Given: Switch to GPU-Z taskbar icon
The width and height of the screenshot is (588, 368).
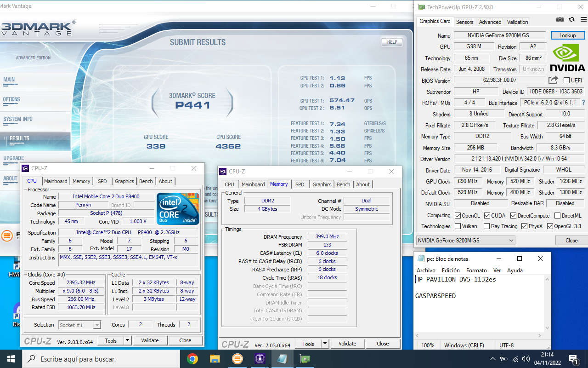Looking at the screenshot, I should point(304,359).
